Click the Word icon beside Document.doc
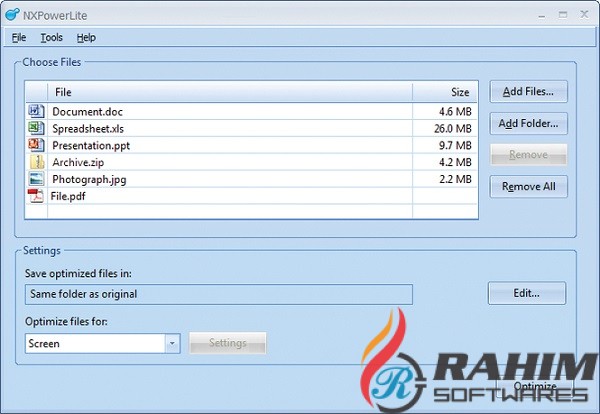600x414 pixels. [x=36, y=111]
